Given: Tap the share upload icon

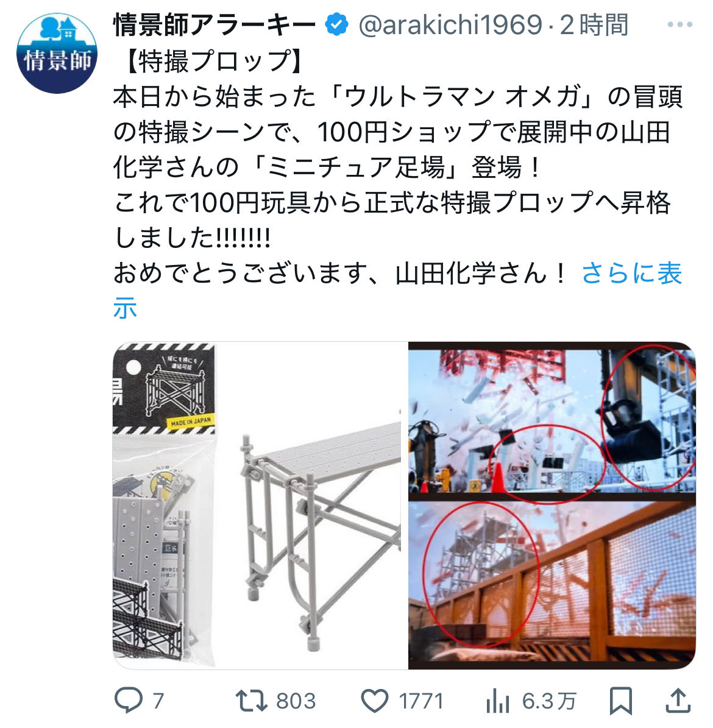Looking at the screenshot, I should 678,700.
